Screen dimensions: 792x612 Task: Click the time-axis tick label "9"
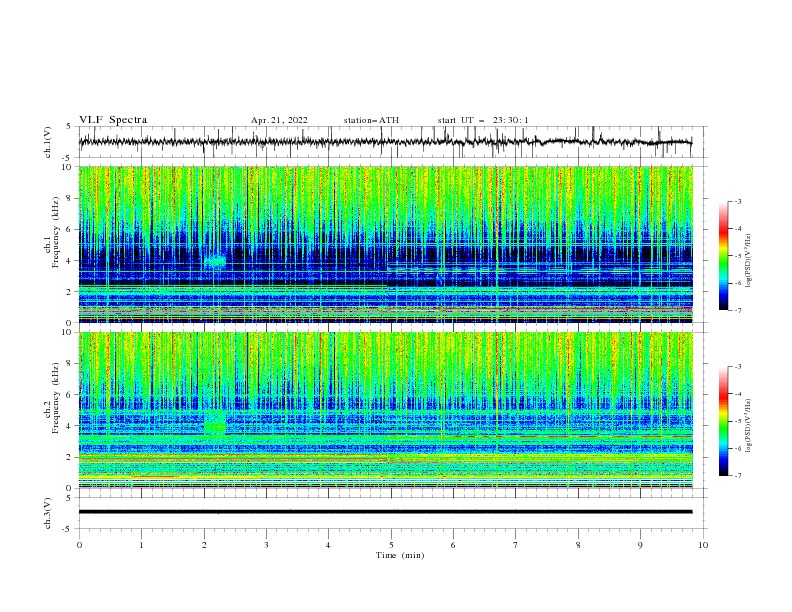640,545
